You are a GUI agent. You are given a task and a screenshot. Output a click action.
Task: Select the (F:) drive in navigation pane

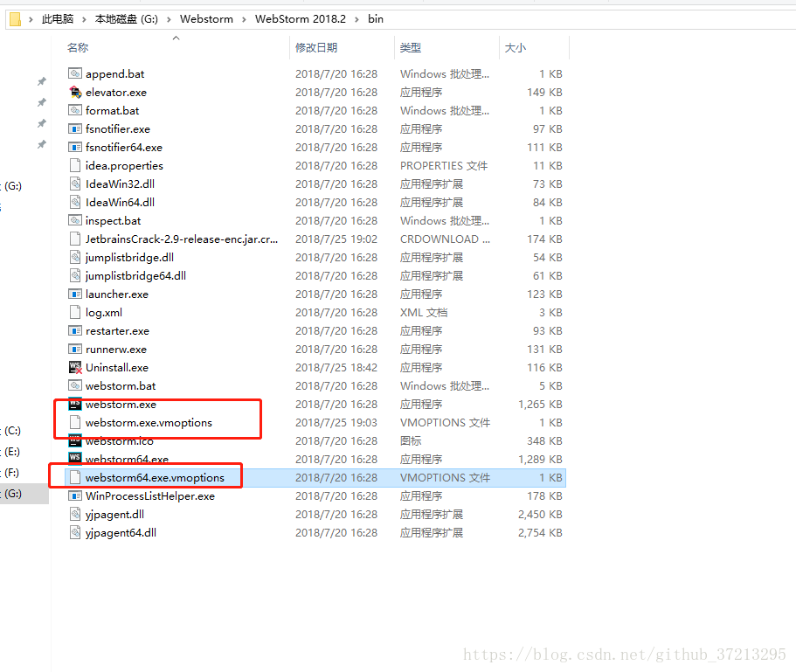coord(11,473)
